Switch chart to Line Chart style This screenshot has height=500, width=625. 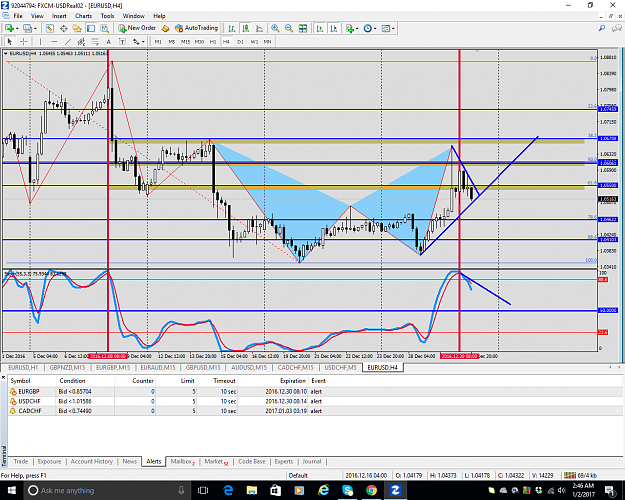tap(259, 28)
